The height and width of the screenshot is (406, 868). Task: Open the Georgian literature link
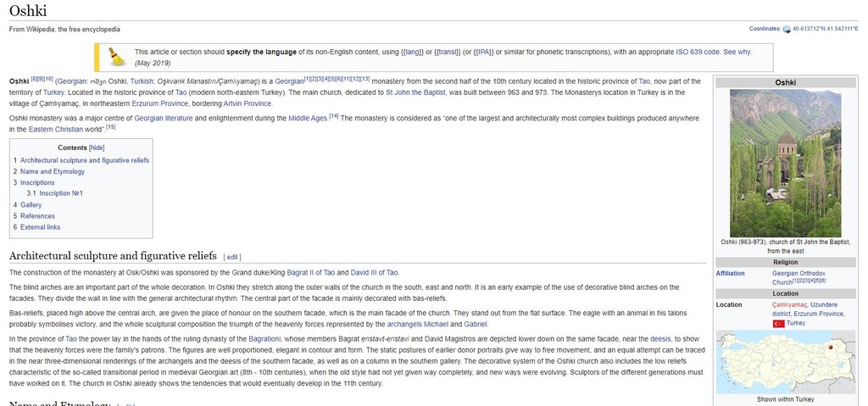[164, 119]
